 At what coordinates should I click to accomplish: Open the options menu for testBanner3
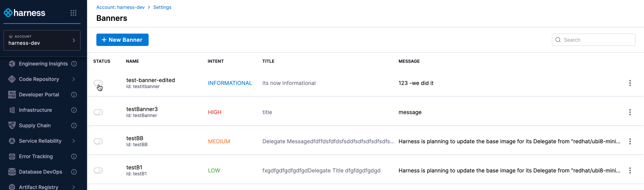pos(630,112)
